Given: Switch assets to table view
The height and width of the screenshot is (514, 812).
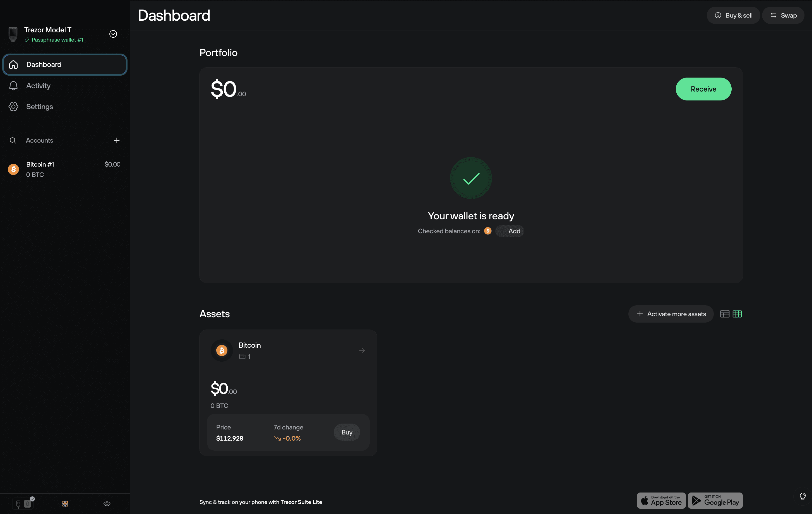Looking at the screenshot, I should tap(725, 314).
